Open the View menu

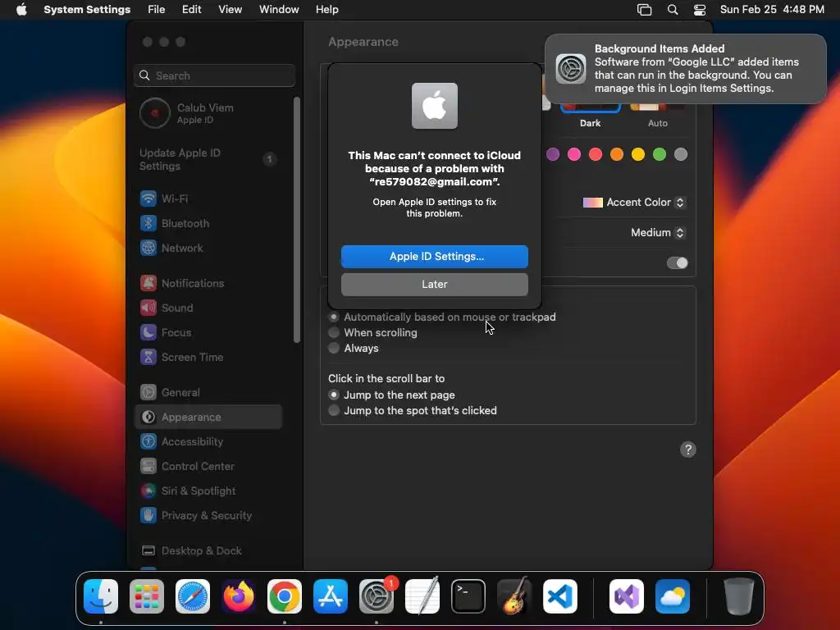231,10
